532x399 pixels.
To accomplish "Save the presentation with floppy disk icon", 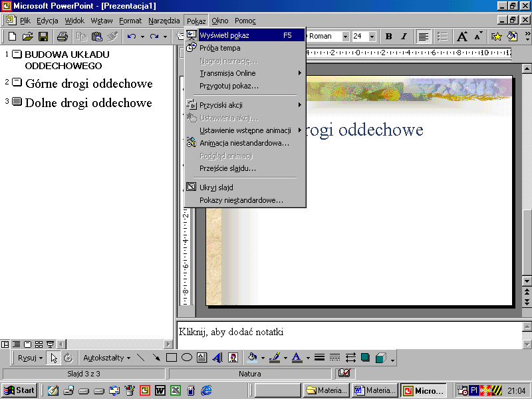I will click(x=43, y=37).
